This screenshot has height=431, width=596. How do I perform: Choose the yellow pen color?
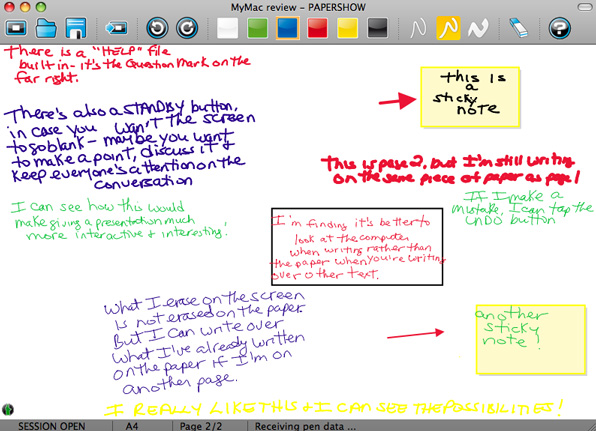347,28
